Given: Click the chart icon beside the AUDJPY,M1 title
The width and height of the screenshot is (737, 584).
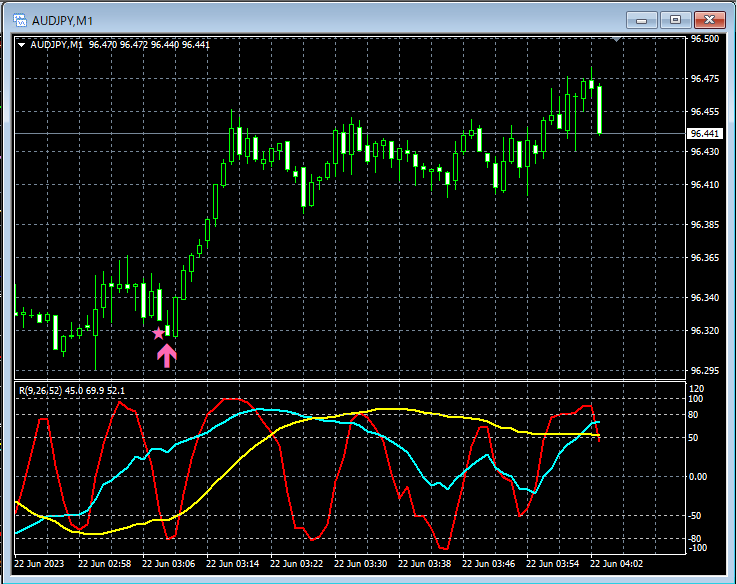Looking at the screenshot, I should tap(20, 20).
